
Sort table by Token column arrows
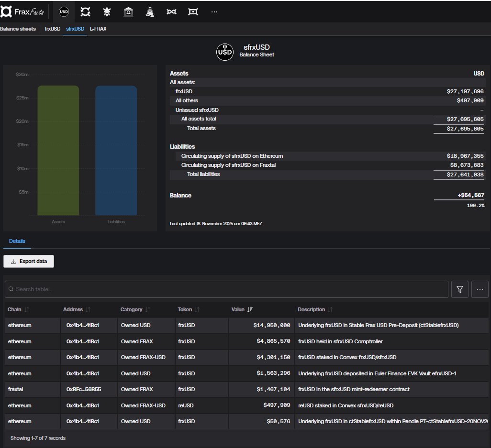click(197, 309)
